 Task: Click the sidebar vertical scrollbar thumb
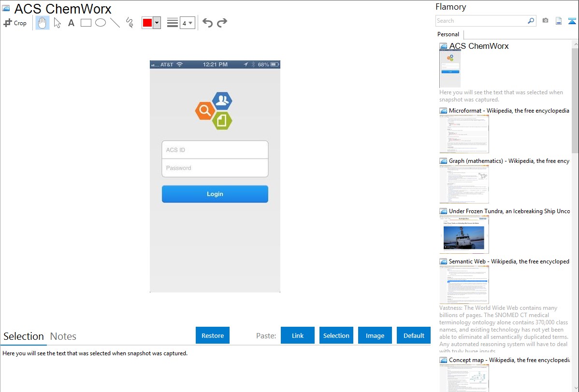(x=575, y=100)
